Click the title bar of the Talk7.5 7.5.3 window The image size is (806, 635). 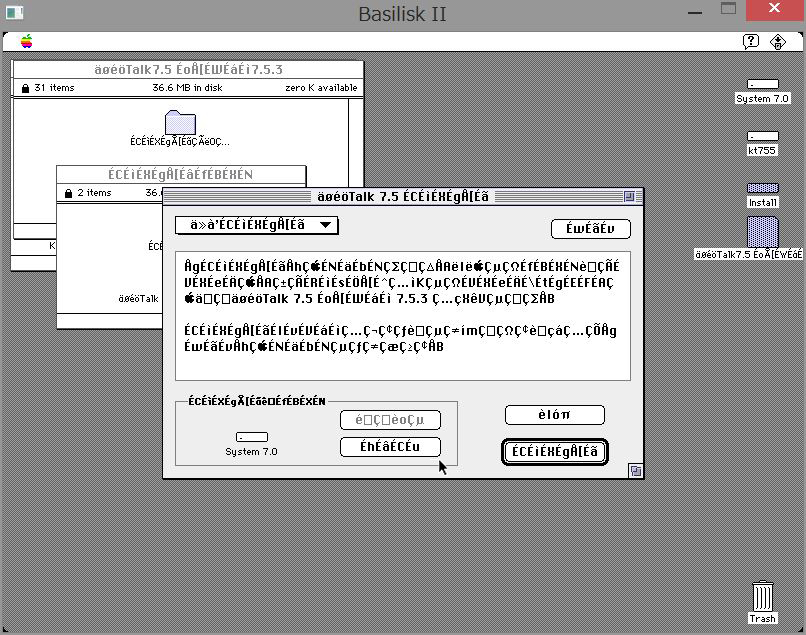(x=188, y=69)
